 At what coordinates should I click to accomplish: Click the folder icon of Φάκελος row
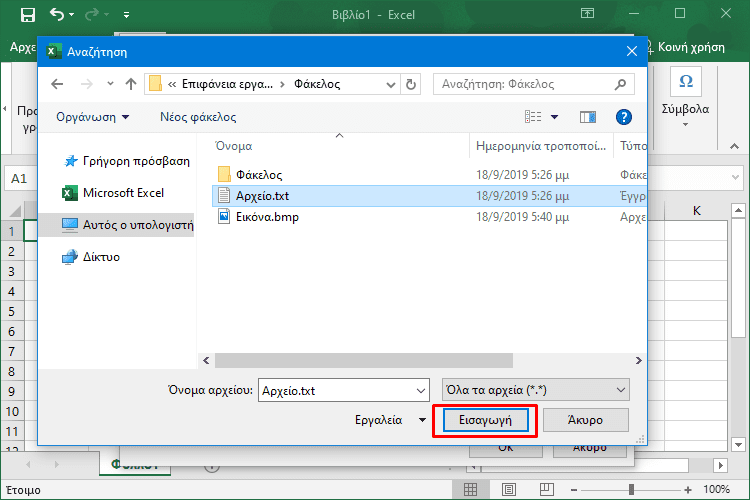point(224,174)
